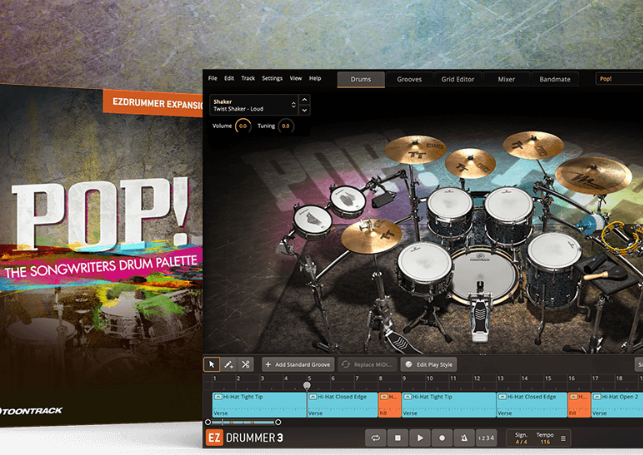The image size is (643, 455).
Task: Click the Edit Play Style round icon
Action: pyautogui.click(x=408, y=364)
